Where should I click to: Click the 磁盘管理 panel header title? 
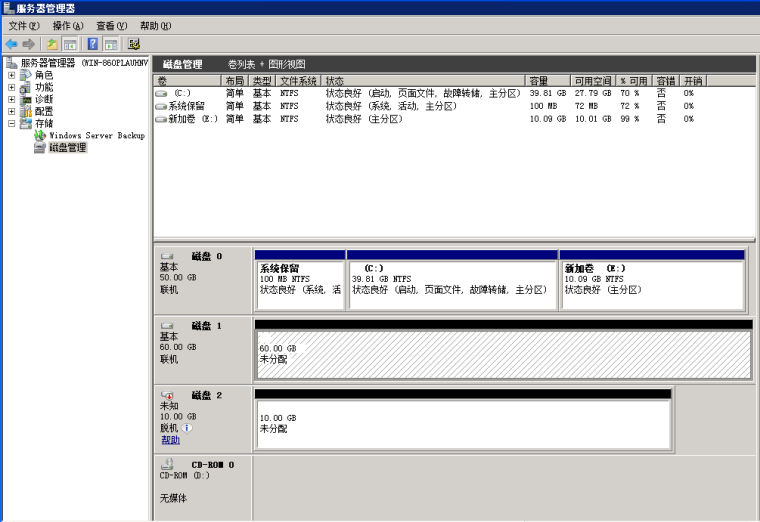point(183,64)
